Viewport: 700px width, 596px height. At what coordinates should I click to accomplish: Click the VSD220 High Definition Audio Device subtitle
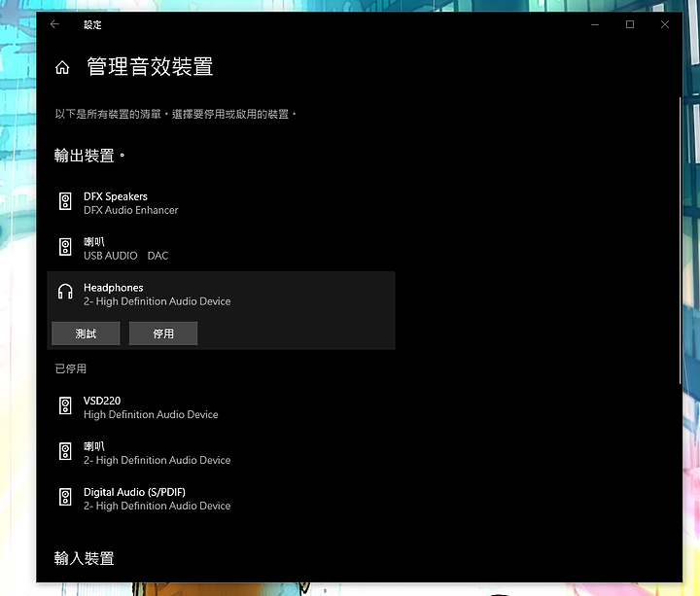click(x=151, y=415)
